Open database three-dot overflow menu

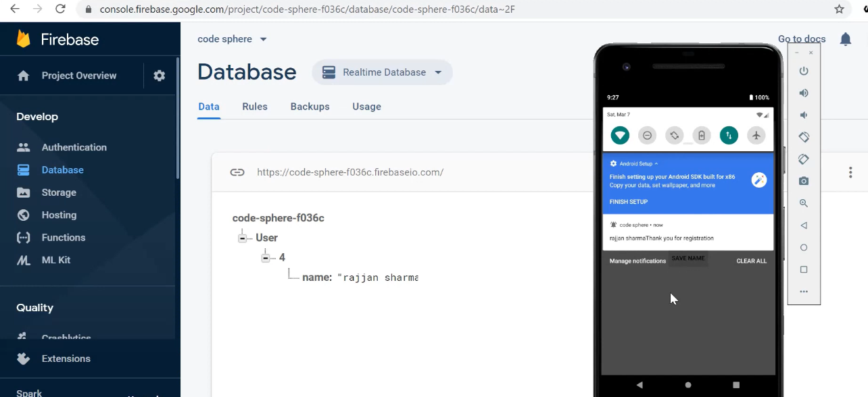(x=850, y=172)
